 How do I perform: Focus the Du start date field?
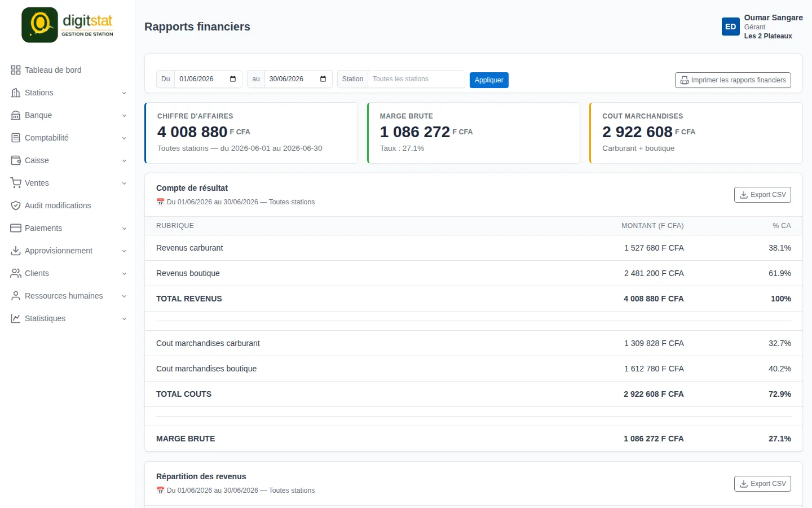[208, 79]
